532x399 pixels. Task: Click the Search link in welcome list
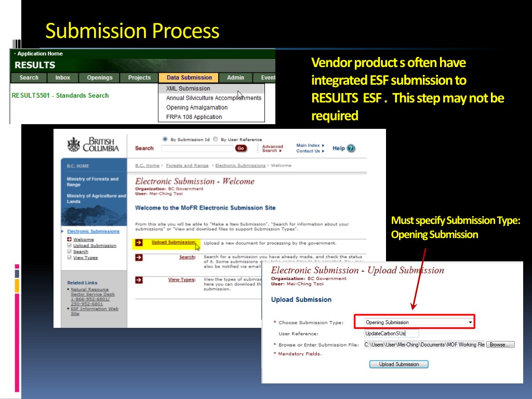187,257
